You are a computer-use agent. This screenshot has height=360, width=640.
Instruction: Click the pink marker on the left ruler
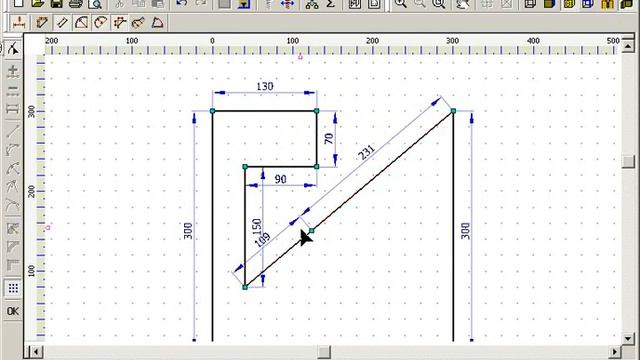[48, 227]
